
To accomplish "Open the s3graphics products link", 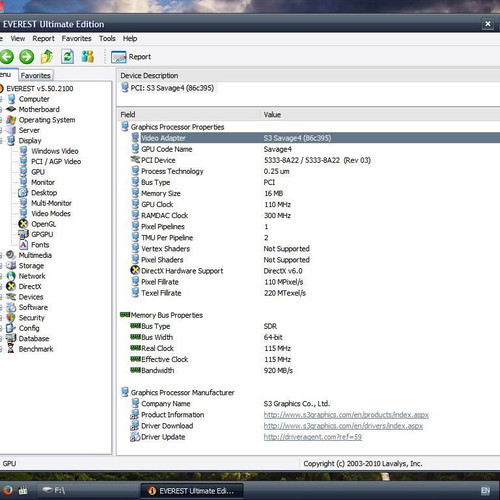I will click(346, 415).
